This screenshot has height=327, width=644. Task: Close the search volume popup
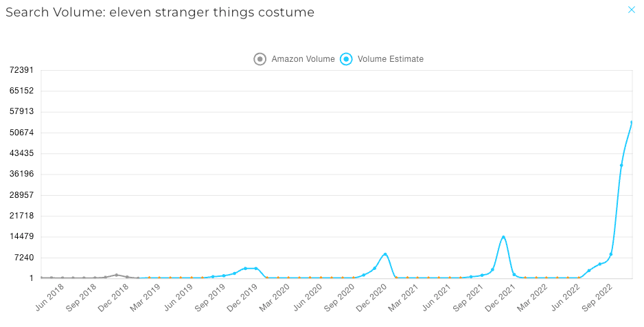[x=631, y=10]
